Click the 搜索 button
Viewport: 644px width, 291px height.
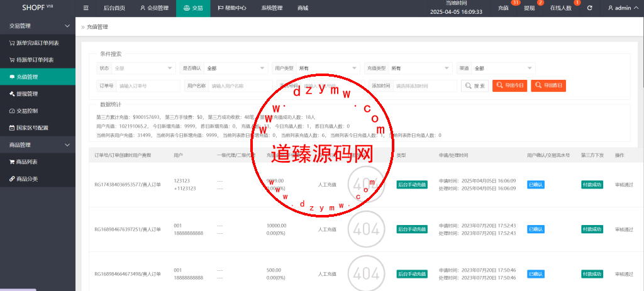point(475,85)
